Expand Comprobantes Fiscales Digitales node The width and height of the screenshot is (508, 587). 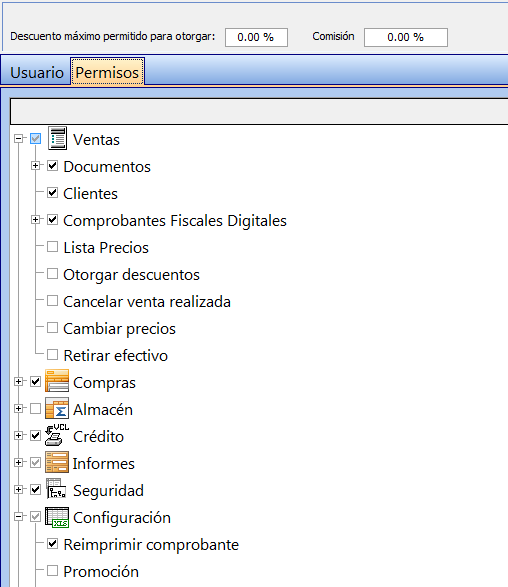[35, 220]
